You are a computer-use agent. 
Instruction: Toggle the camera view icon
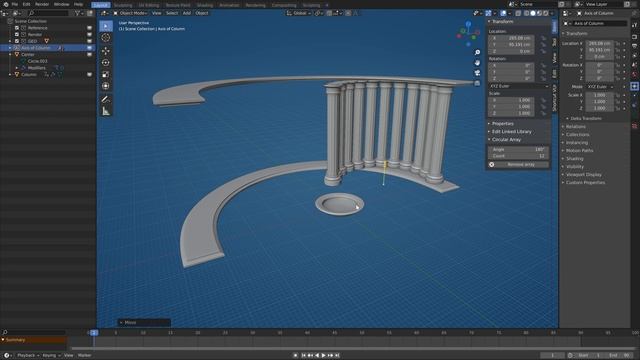click(477, 73)
